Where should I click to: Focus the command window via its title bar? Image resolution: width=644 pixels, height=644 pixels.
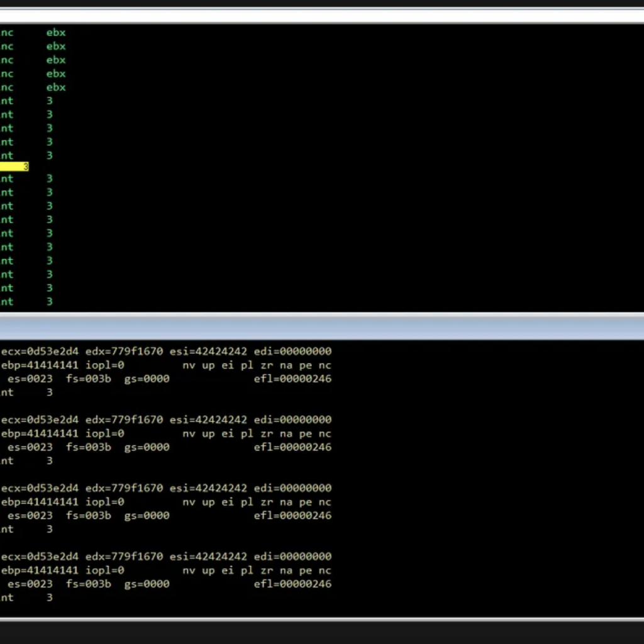(322, 328)
